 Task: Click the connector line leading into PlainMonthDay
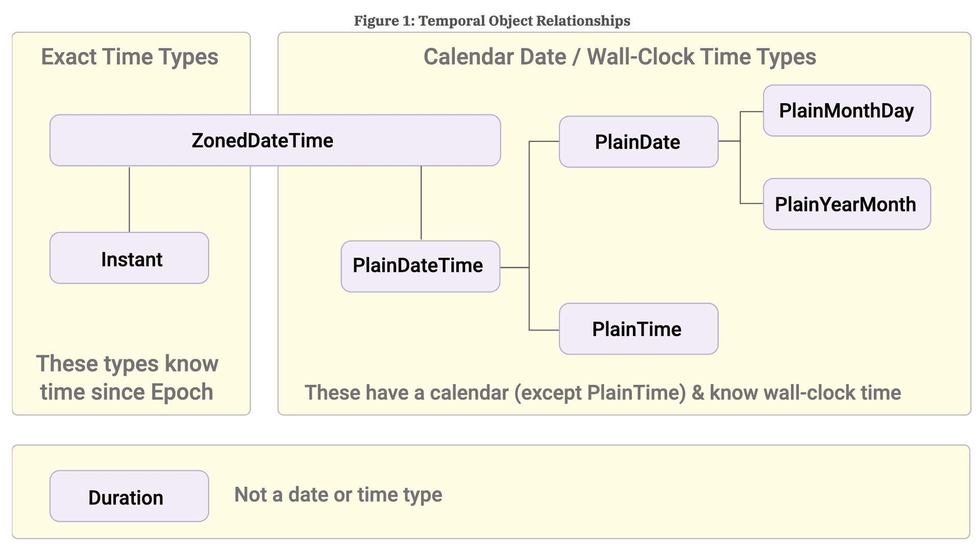[751, 112]
